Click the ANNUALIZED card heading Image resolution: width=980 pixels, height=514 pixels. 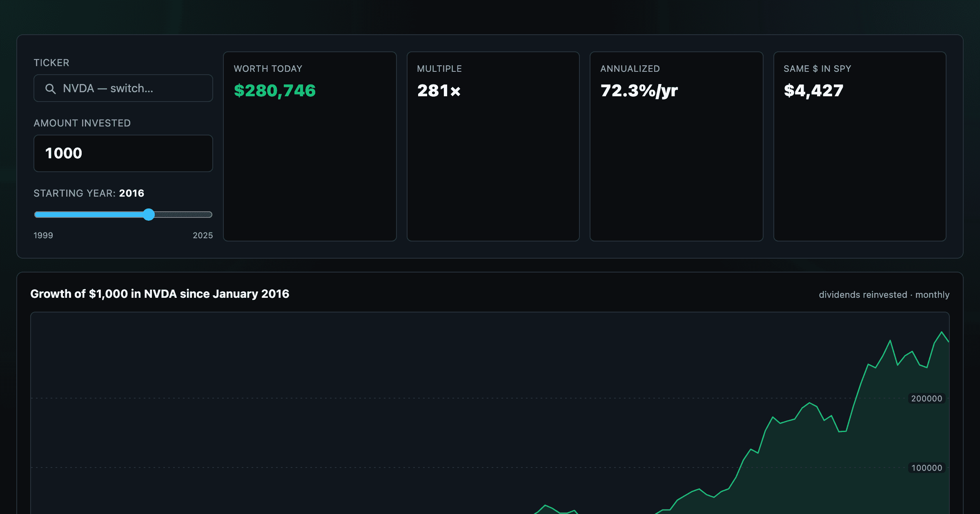coord(630,69)
